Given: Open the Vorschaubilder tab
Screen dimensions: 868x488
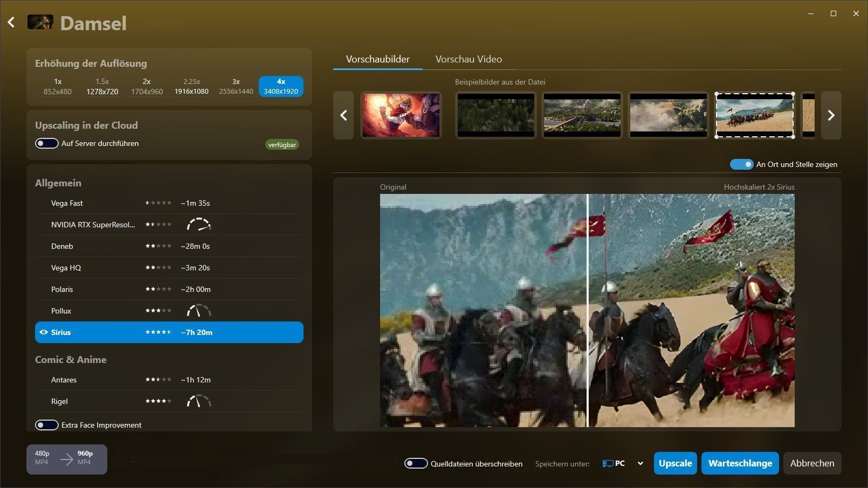Looking at the screenshot, I should 377,59.
